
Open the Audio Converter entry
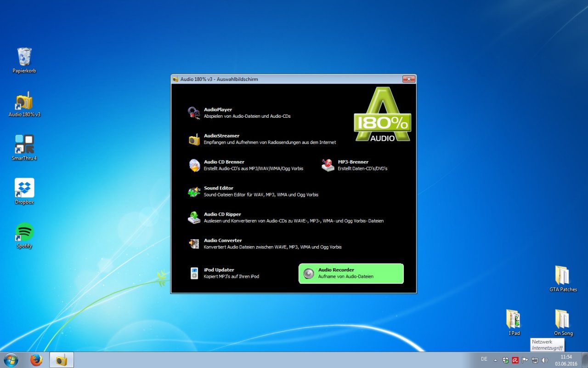[x=265, y=244]
